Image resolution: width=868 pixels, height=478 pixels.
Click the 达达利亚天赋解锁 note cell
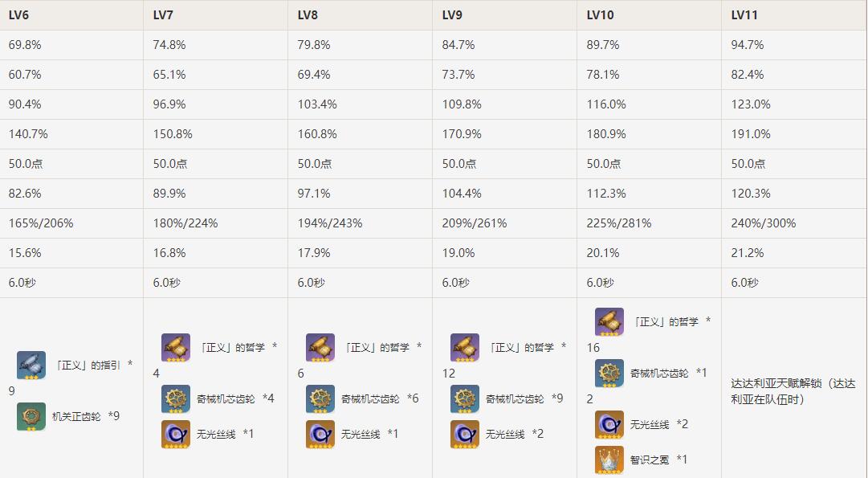[793, 390]
